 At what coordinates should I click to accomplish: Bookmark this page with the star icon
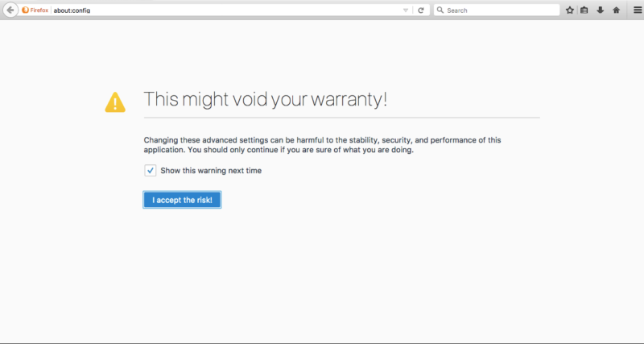(x=570, y=10)
